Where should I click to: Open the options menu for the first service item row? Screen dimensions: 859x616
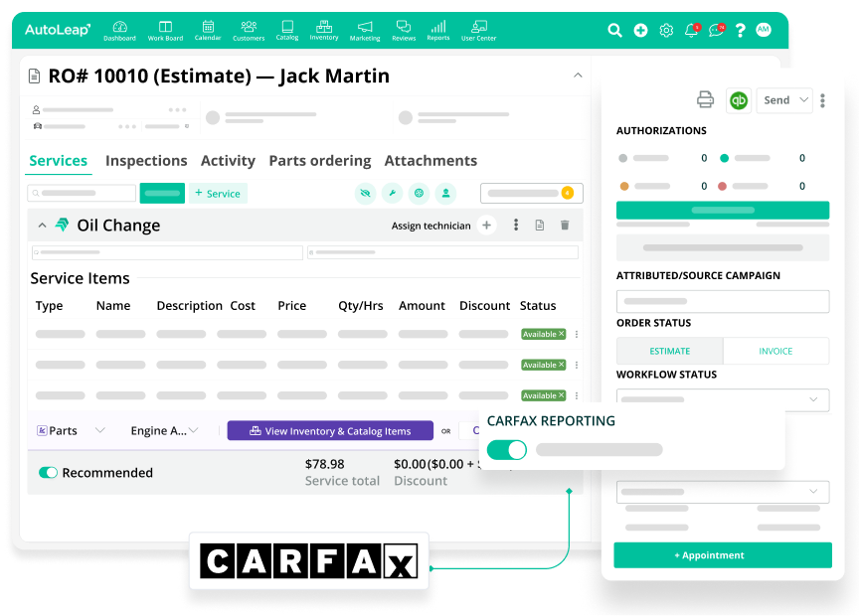pos(577,334)
